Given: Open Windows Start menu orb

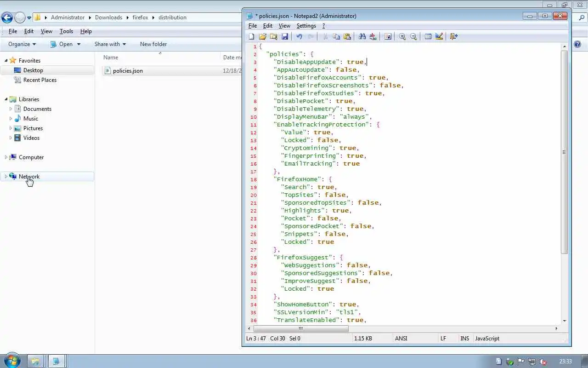Looking at the screenshot, I should [x=12, y=361].
